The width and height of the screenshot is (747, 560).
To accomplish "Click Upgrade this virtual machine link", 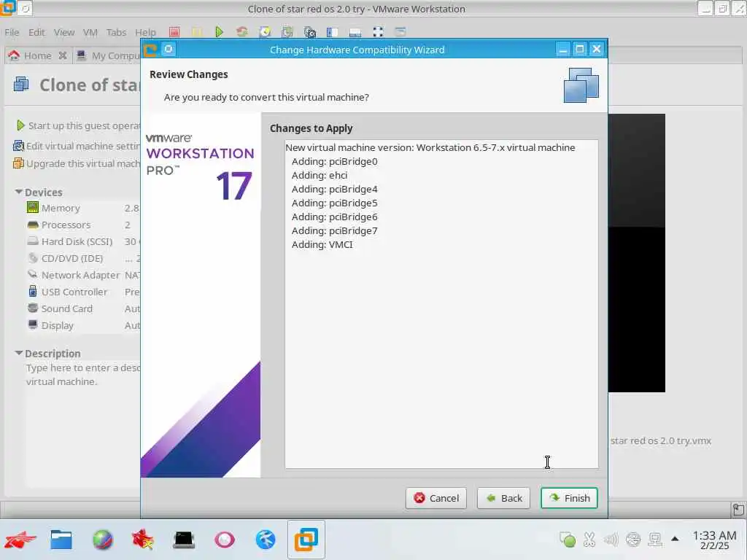I will coord(77,163).
